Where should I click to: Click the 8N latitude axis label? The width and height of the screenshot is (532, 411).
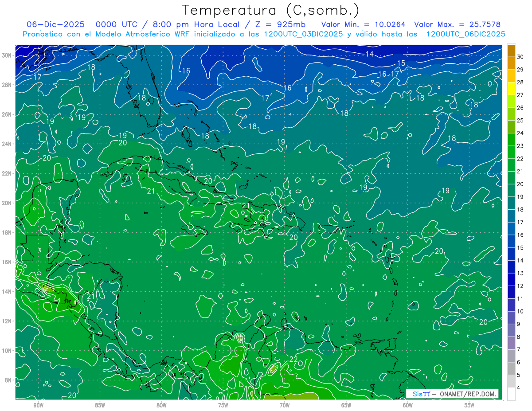9,380
